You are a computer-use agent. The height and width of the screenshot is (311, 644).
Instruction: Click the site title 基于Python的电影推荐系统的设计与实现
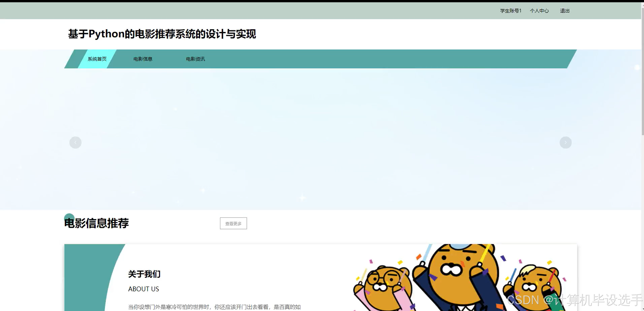[162, 34]
